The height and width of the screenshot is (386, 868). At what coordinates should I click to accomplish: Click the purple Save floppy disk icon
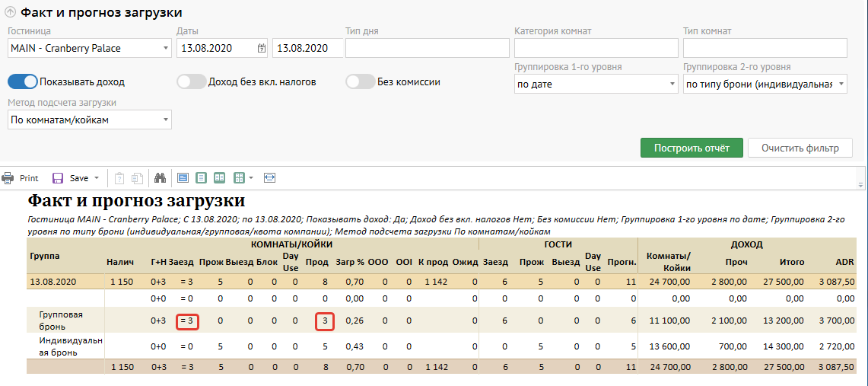click(x=58, y=178)
